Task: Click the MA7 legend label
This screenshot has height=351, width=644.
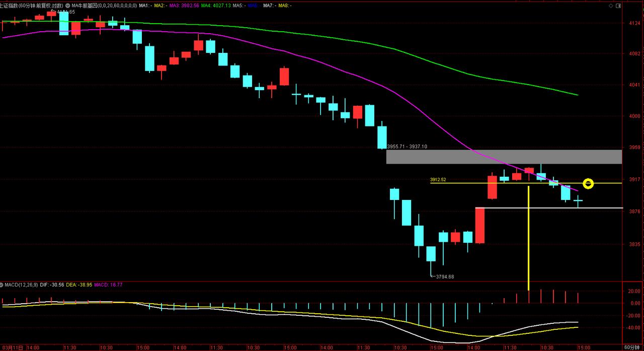Action: pos(269,5)
